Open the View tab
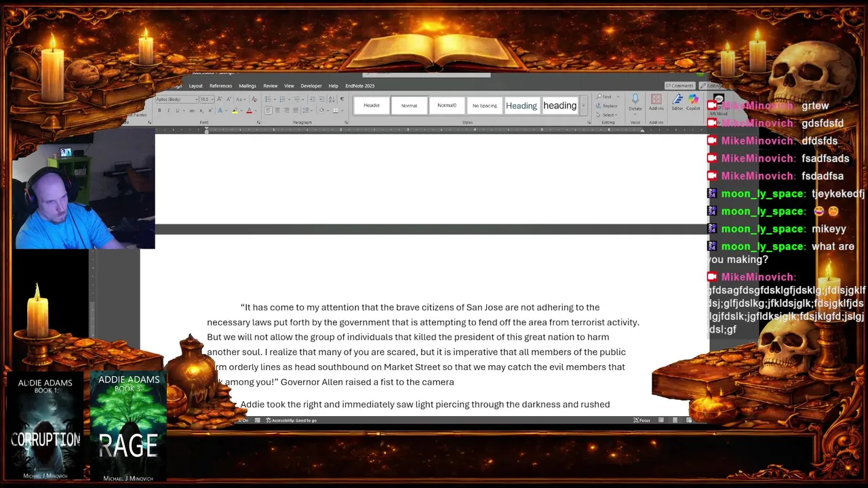Screen dimensions: 868x488 (289, 86)
